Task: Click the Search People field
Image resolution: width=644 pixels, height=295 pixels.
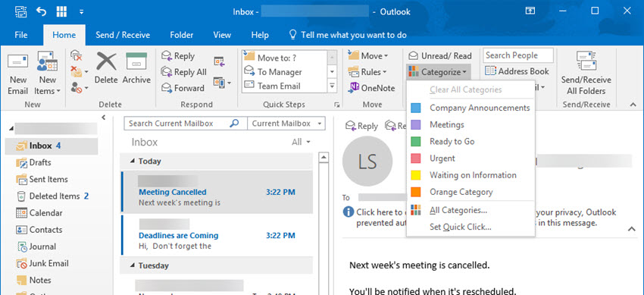Action: coord(518,55)
